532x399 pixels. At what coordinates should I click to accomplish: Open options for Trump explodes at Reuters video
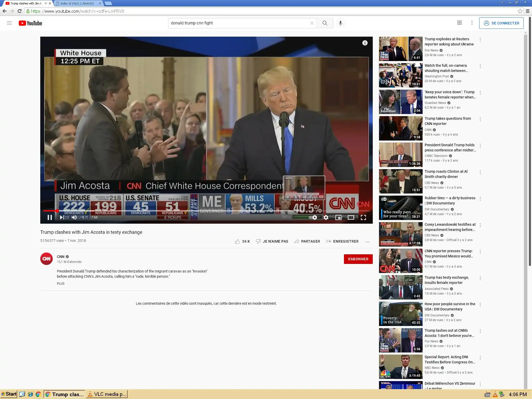pos(480,40)
